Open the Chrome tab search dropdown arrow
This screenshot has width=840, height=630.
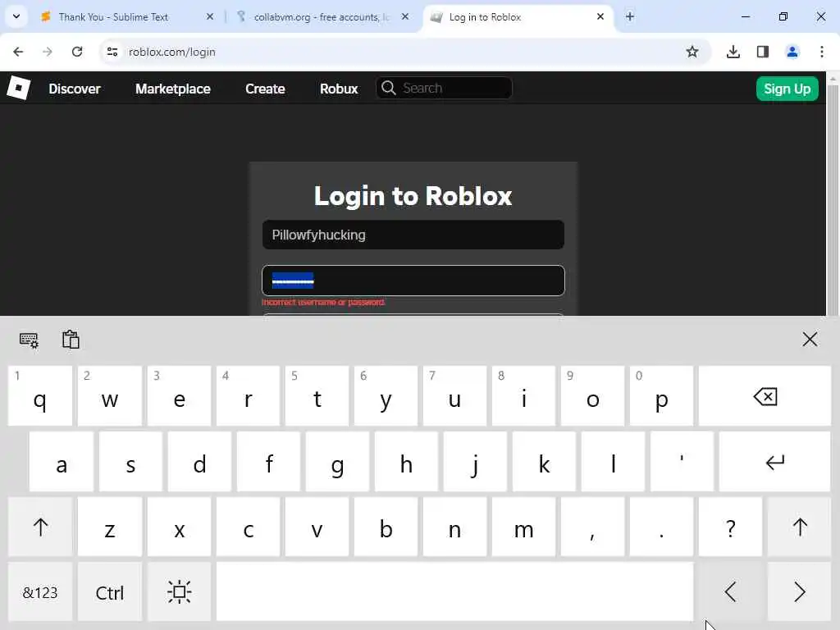click(16, 16)
